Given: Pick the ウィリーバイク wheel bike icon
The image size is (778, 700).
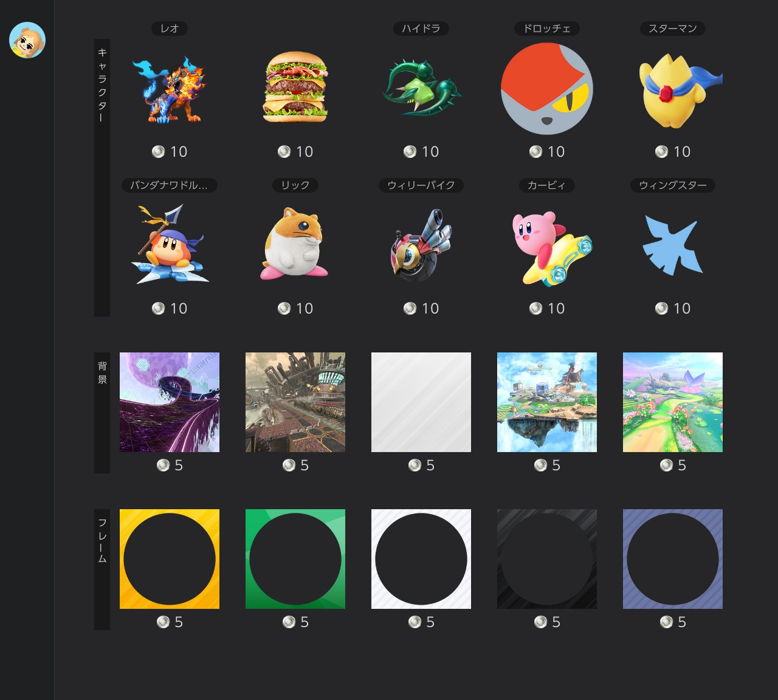Looking at the screenshot, I should click(421, 245).
